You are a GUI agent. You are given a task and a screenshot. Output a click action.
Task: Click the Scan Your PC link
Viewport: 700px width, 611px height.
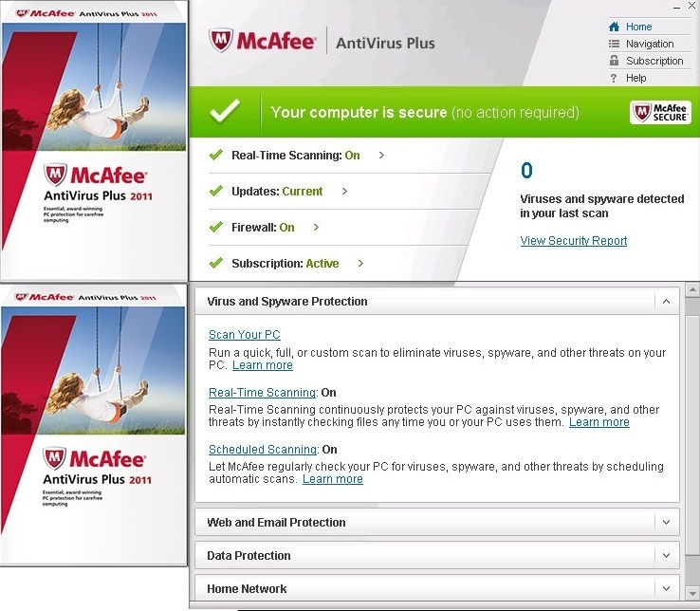pos(244,335)
